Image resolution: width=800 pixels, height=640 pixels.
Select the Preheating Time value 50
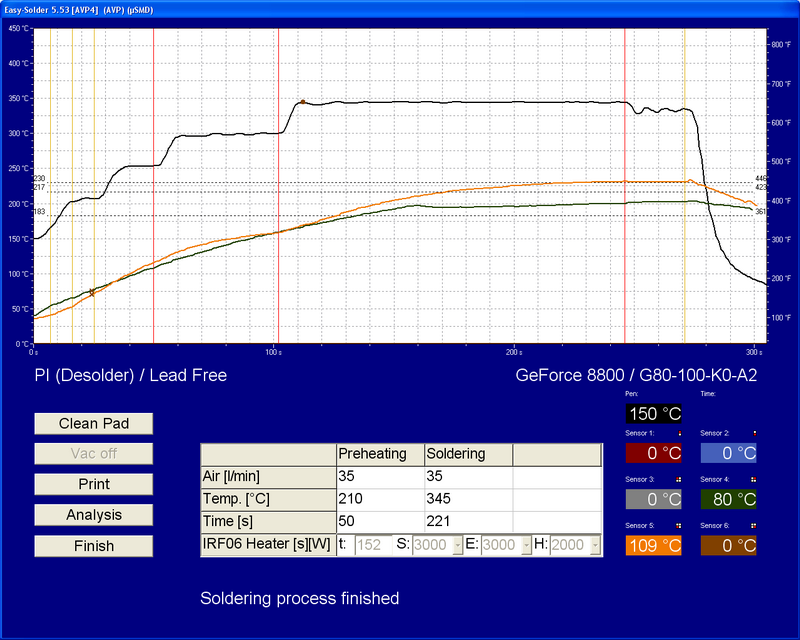click(380, 522)
